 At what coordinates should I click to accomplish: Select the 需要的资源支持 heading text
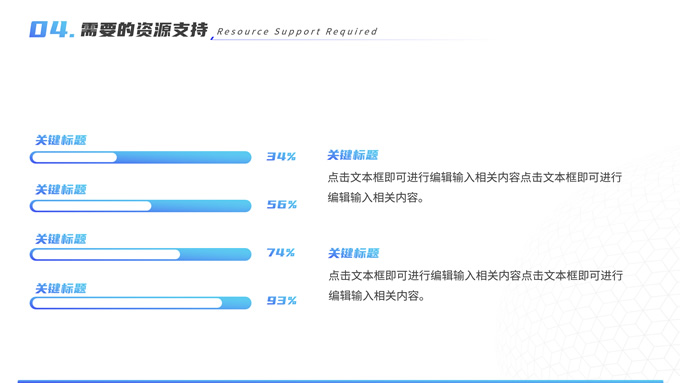coord(144,29)
